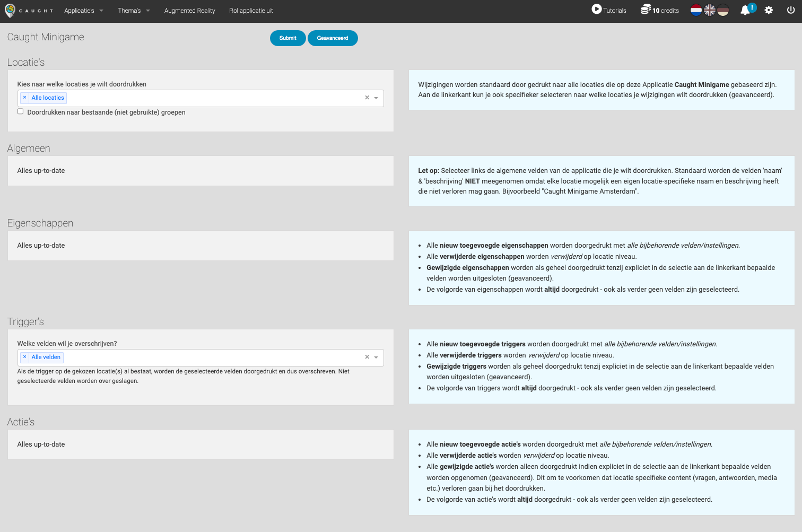This screenshot has height=532, width=802.
Task: Expand the locaties dropdown arrow
Action: click(376, 98)
